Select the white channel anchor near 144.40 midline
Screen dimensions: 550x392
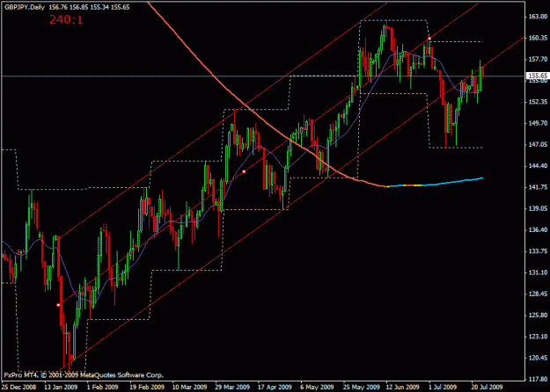click(244, 171)
